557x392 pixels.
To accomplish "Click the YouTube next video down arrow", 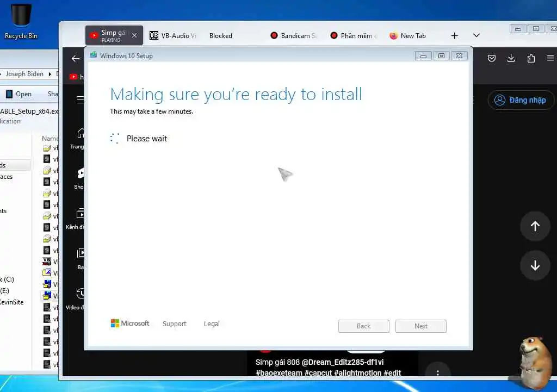I will point(535,266).
